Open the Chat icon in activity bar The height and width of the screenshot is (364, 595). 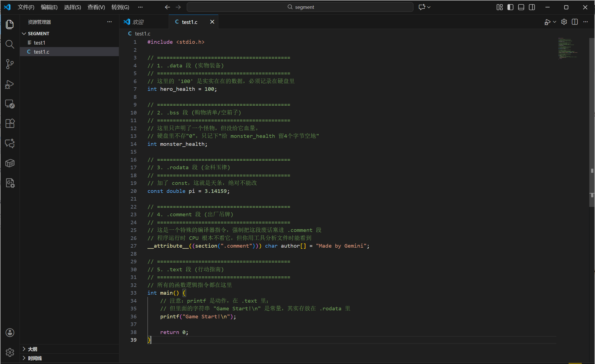coord(10,143)
